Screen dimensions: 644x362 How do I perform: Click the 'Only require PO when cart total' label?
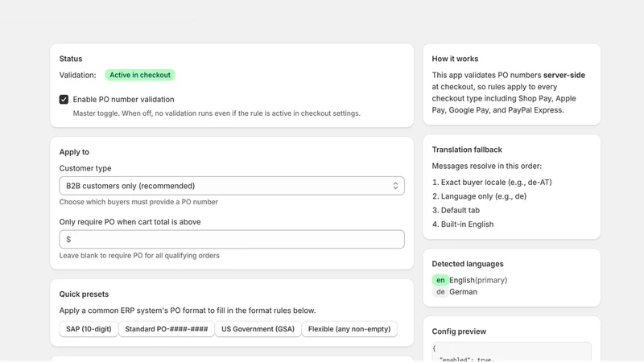[130, 222]
